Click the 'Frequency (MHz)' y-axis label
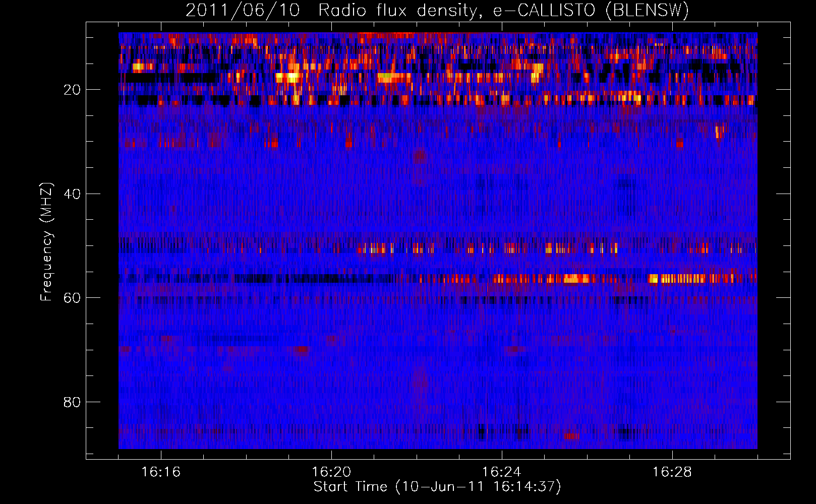 coord(46,242)
